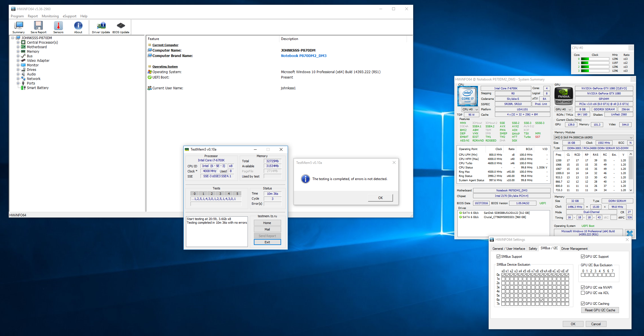Click Reset GPU I2C Cache button
644x336 pixels.
pos(600,310)
